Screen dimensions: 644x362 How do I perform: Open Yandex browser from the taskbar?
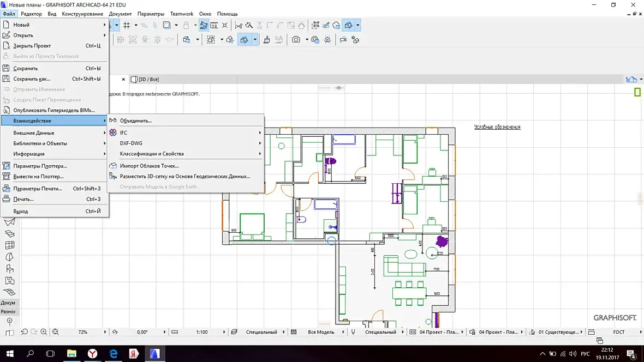(x=93, y=353)
